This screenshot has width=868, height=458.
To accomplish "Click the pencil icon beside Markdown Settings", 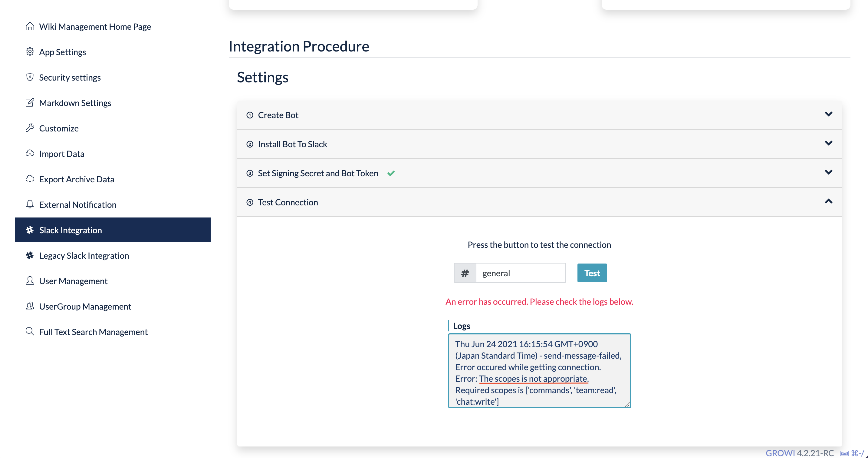I will coord(30,102).
